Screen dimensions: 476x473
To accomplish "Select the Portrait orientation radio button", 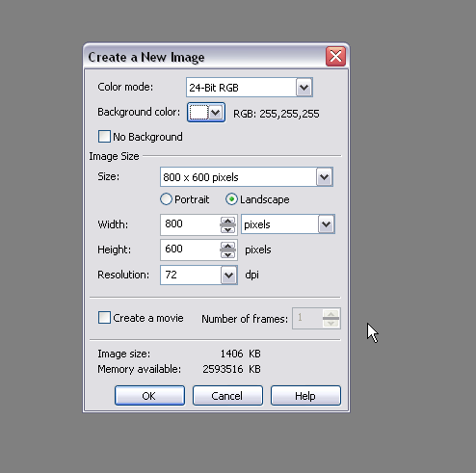I will point(166,199).
